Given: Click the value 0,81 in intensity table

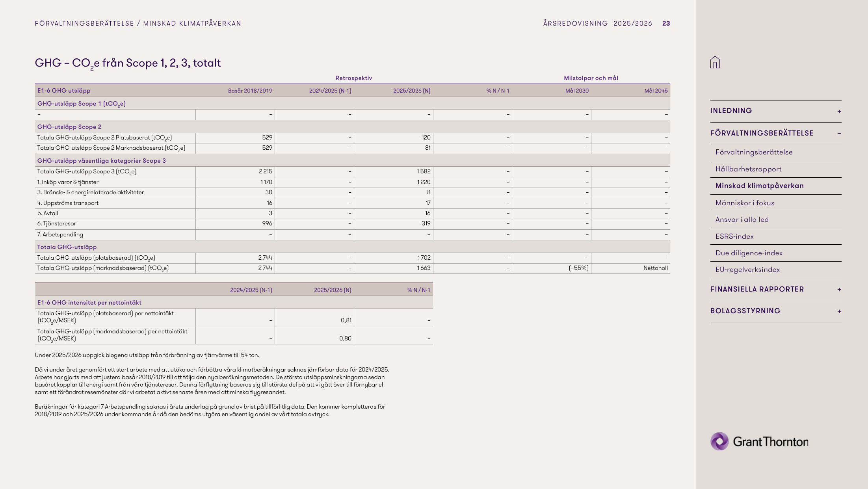Looking at the screenshot, I should coord(346,320).
